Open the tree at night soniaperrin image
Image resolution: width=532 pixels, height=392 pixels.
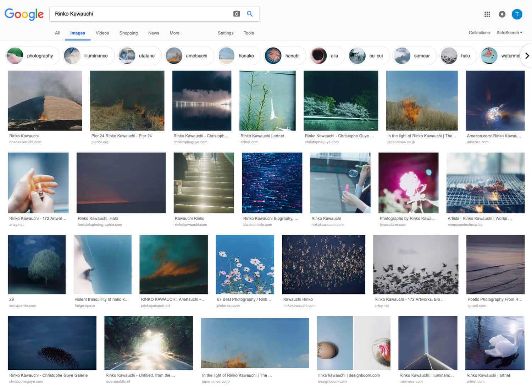coord(37,265)
